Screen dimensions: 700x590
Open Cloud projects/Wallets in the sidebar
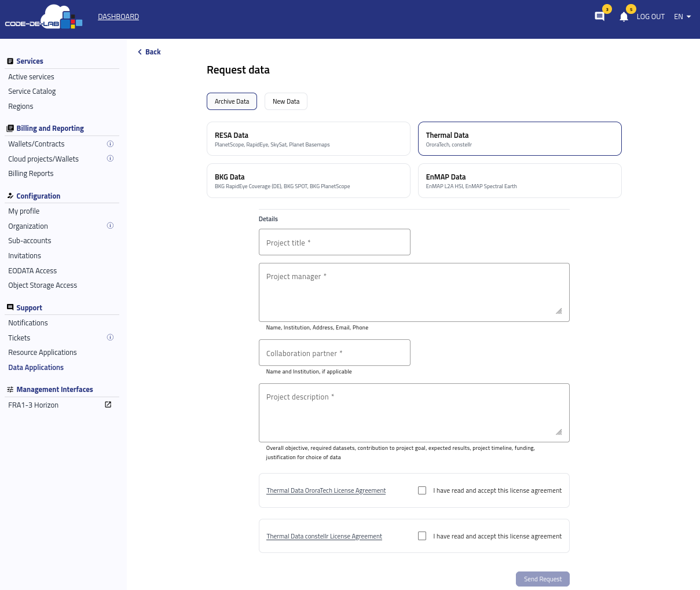(x=43, y=159)
